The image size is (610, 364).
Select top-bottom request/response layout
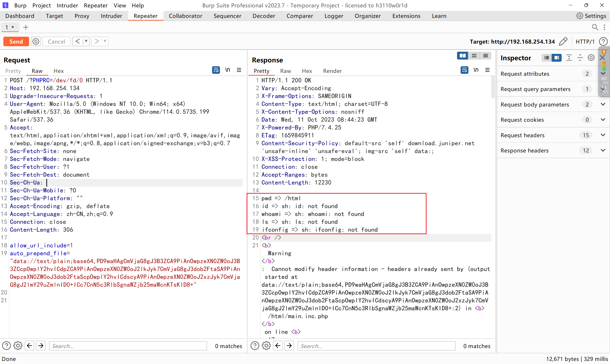tap(474, 56)
